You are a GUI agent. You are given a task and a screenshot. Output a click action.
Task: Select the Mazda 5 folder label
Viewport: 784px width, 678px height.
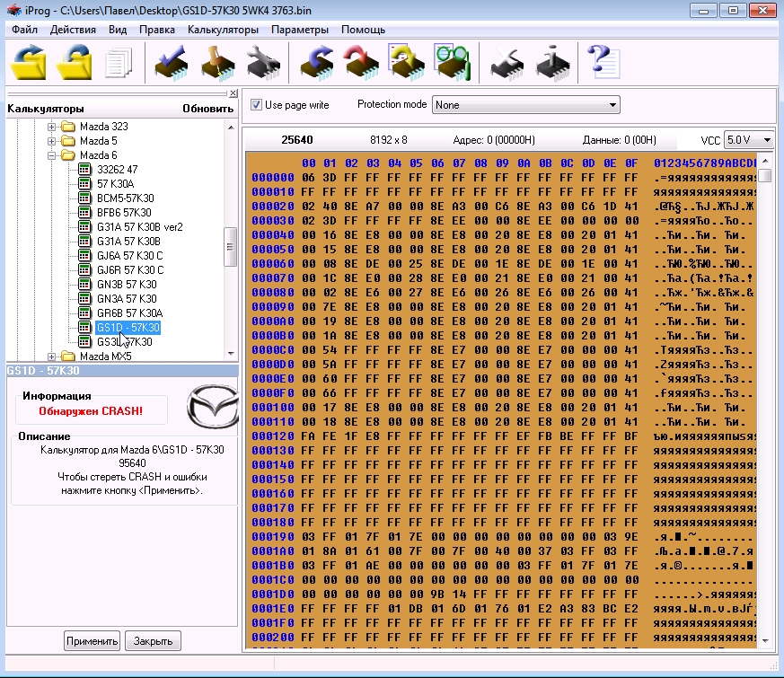99,141
